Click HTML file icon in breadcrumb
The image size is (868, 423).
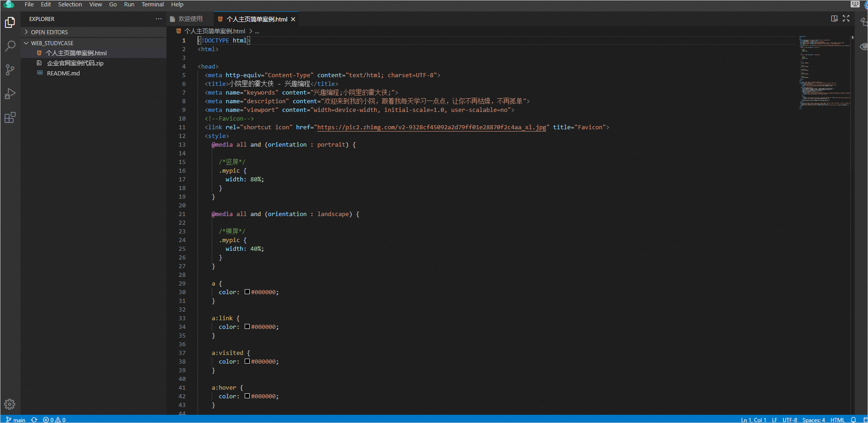click(179, 31)
